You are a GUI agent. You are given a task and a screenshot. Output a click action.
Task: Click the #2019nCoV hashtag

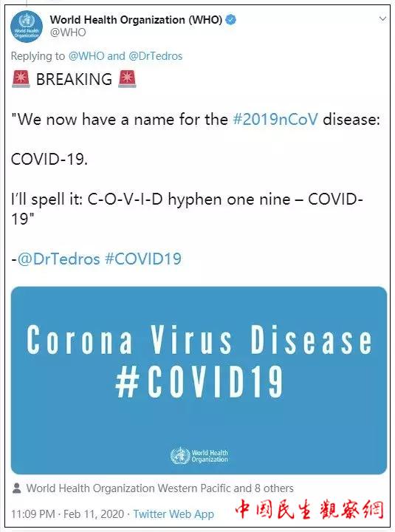[275, 120]
